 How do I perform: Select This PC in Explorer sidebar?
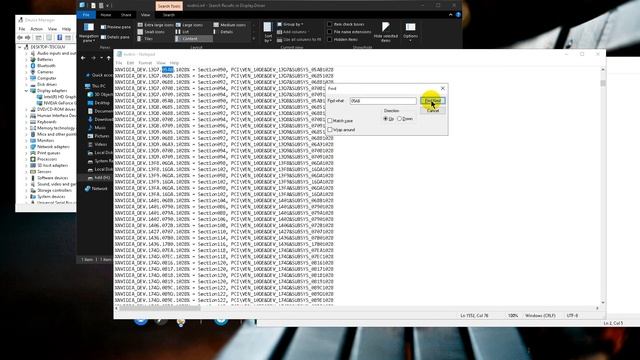click(95, 86)
